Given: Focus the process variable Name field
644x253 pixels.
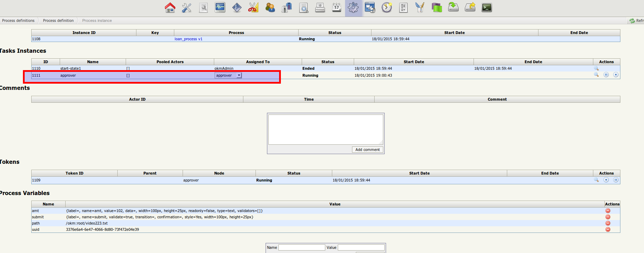Looking at the screenshot, I should [x=302, y=247].
